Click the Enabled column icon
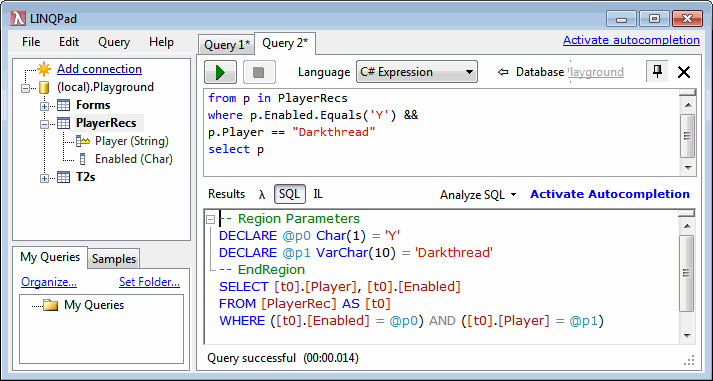 (82, 159)
